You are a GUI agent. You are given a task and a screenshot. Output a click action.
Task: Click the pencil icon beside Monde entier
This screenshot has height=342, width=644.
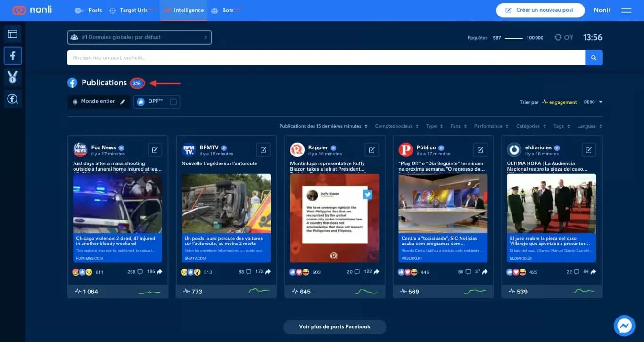coord(123,101)
